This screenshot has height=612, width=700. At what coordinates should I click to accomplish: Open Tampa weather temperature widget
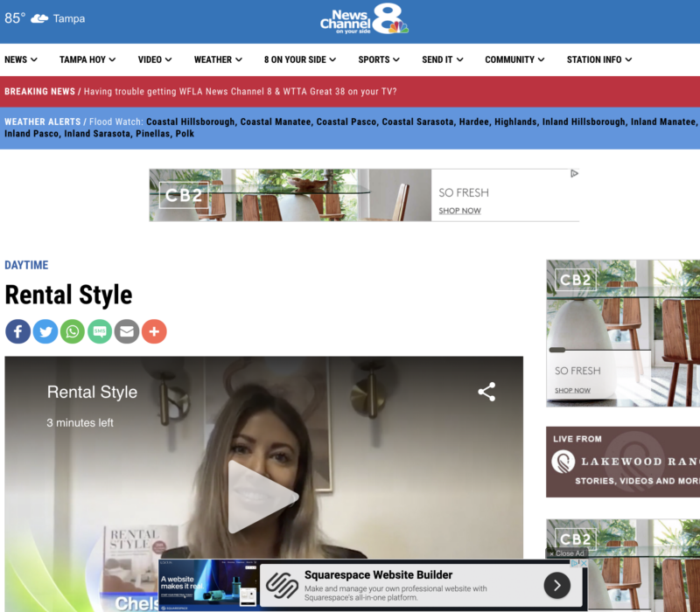pos(38,18)
